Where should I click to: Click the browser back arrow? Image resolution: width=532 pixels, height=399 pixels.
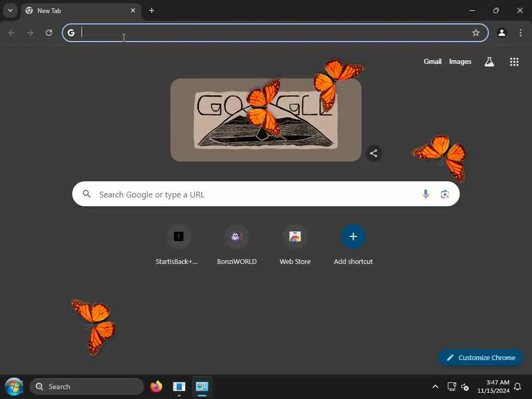[x=11, y=33]
